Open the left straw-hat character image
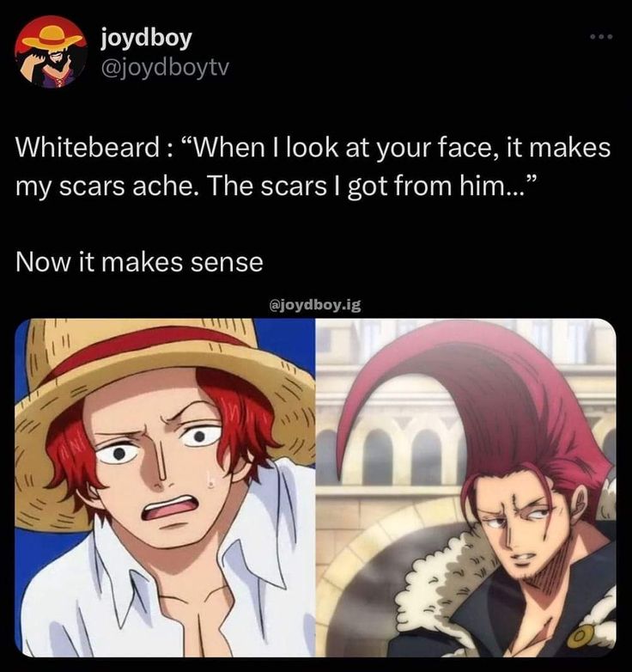632x672 pixels. pos(165,488)
